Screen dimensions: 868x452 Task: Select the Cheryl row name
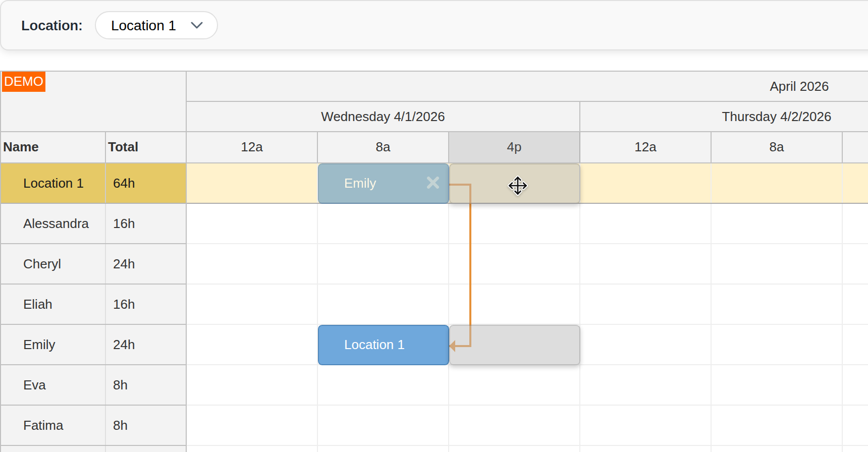click(42, 264)
